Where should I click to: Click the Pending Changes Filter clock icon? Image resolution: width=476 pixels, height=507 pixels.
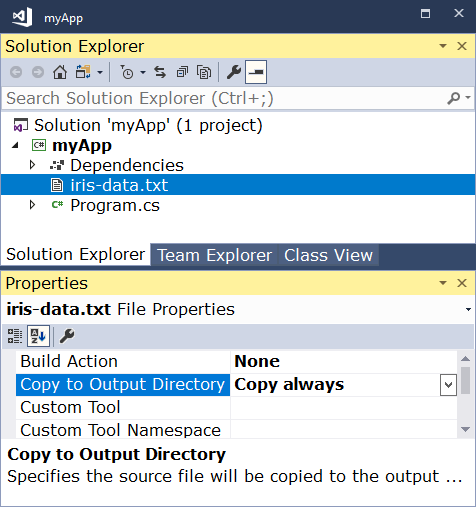click(127, 72)
